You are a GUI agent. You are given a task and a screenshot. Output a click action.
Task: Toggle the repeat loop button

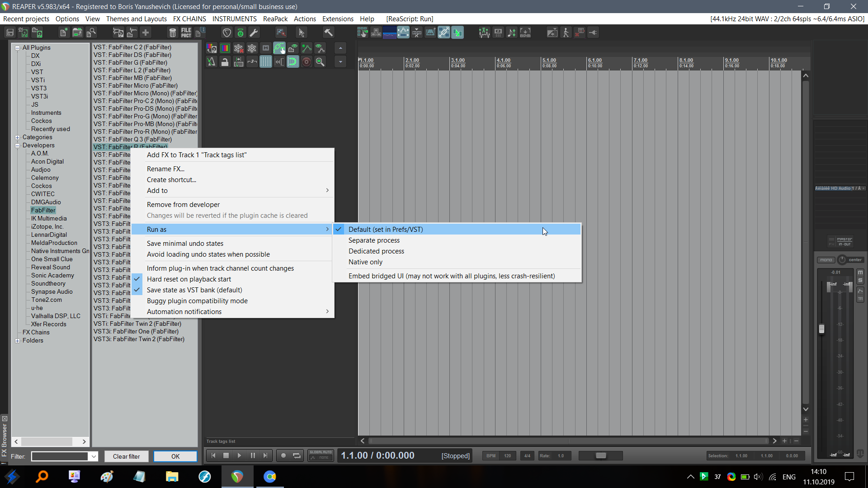pos(297,455)
